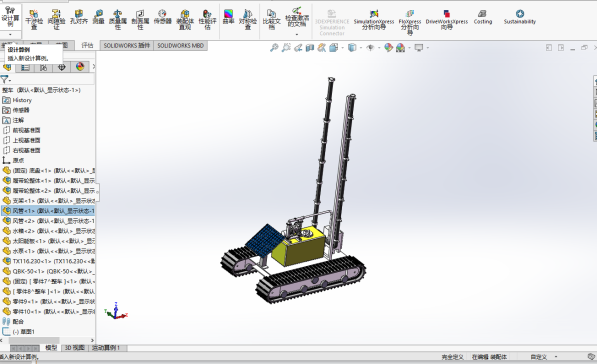This screenshot has height=364, width=597.
Task: Select TX116.230<1> in the feature tree
Action: 48,261
